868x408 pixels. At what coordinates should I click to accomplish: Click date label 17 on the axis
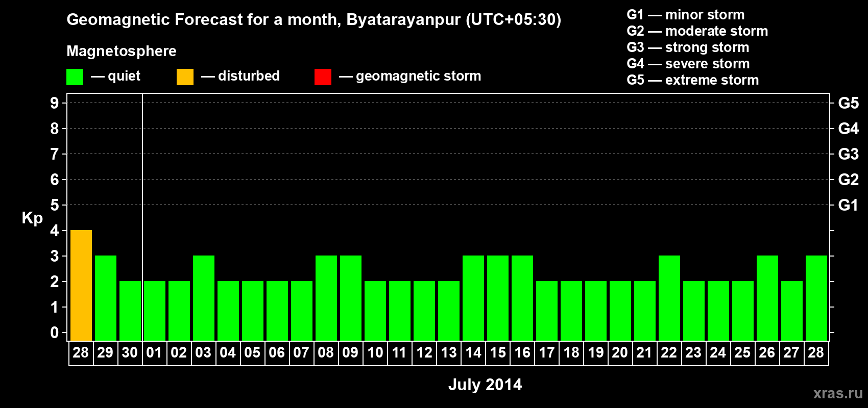547,352
